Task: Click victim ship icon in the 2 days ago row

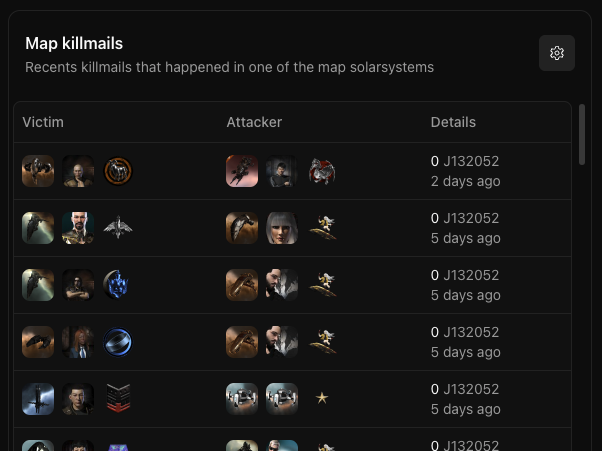Action: [x=38, y=171]
